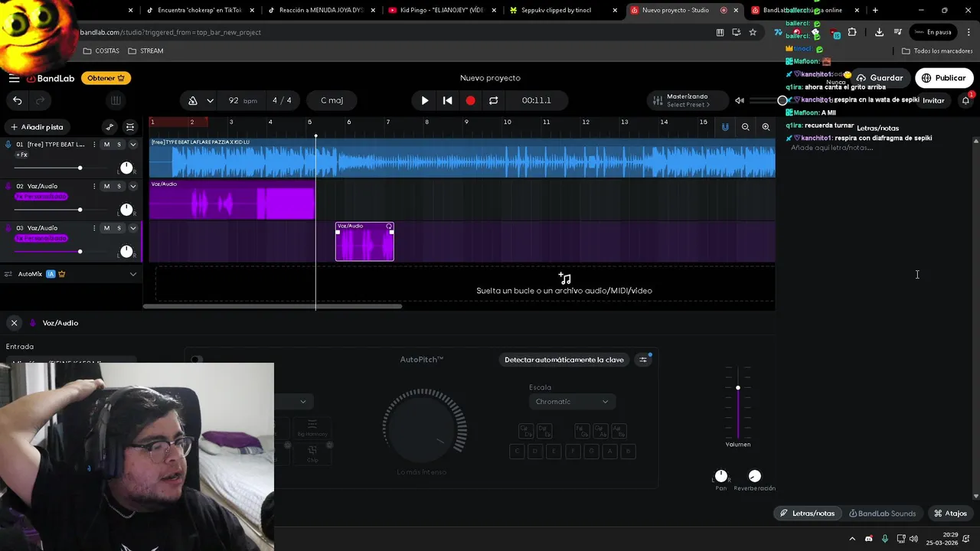Click the Reverberación knob

click(754, 476)
